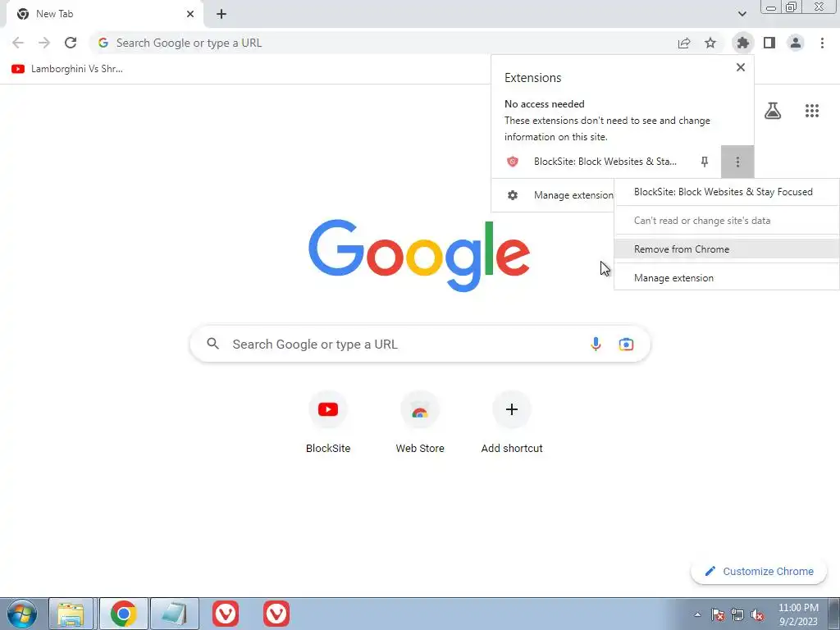The width and height of the screenshot is (840, 630).
Task: Select BlockSite: Block Websites & Stay Focused entry
Action: (x=727, y=192)
